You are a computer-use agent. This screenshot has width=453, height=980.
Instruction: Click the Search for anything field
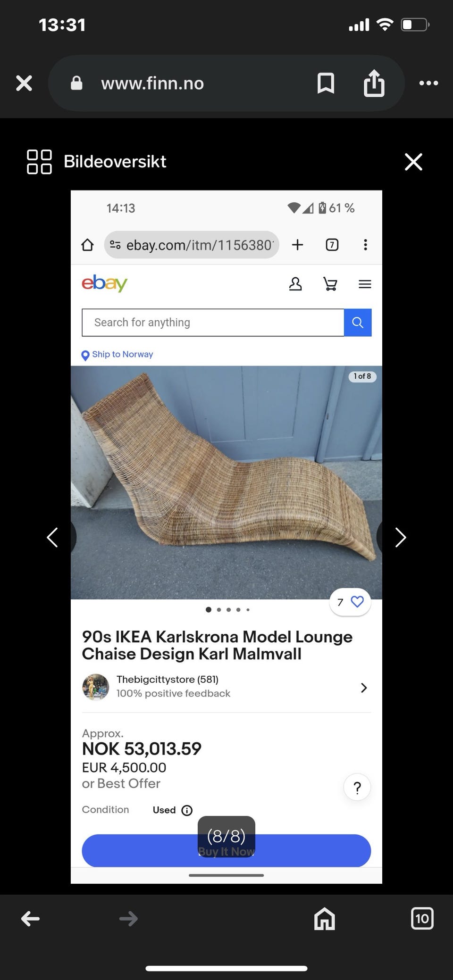pyautogui.click(x=213, y=323)
